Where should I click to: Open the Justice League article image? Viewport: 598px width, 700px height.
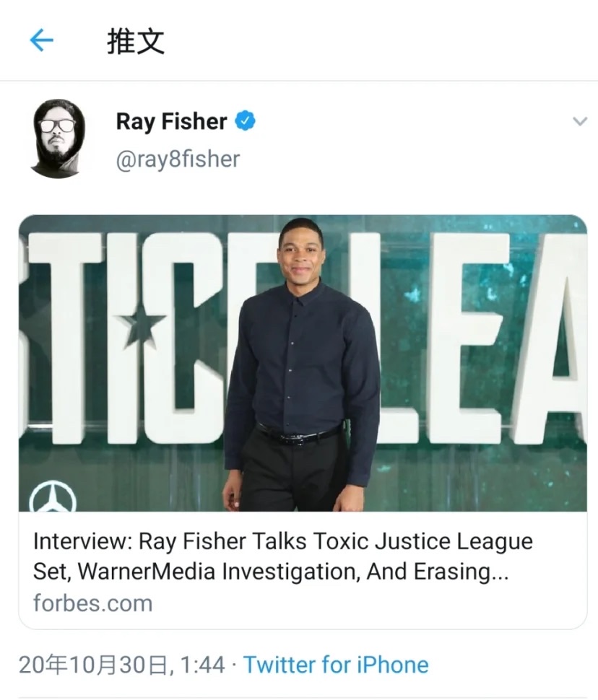303,363
